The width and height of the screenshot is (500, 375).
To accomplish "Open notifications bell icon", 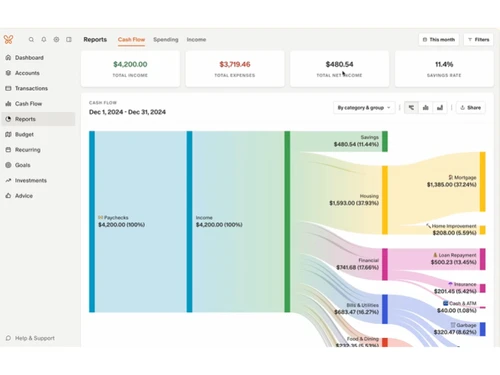I will coord(44,39).
